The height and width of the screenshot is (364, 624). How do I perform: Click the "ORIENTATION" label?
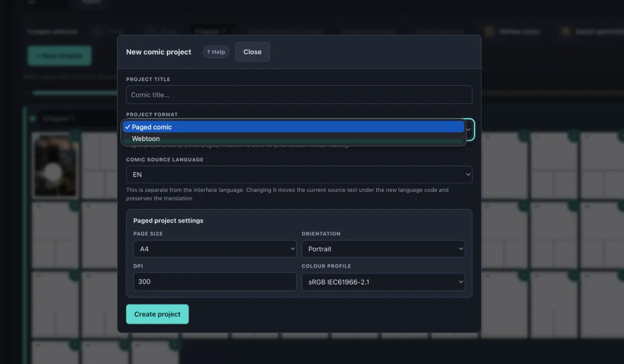(x=321, y=234)
